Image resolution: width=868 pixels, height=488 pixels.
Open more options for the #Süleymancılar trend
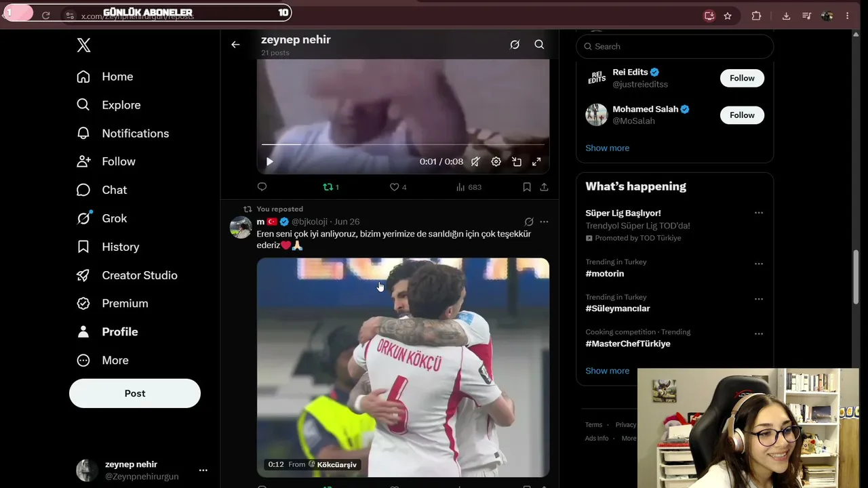[x=759, y=299]
